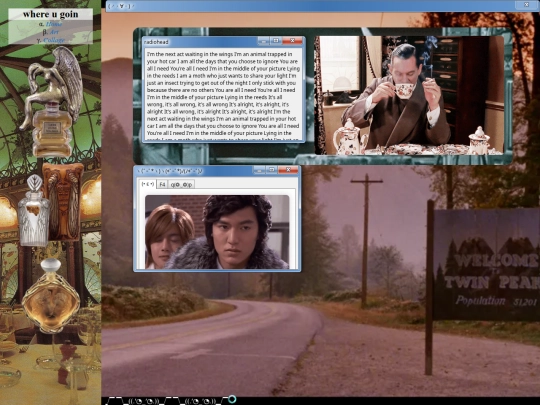Click the 'where u goin' heading
Screen dimensions: 540x405
click(x=51, y=14)
